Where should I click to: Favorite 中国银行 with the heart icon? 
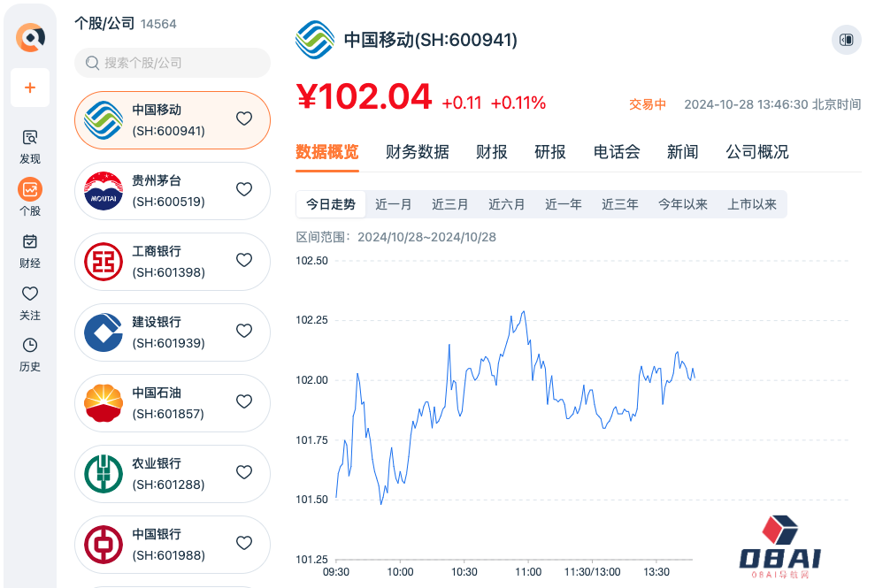[244, 543]
